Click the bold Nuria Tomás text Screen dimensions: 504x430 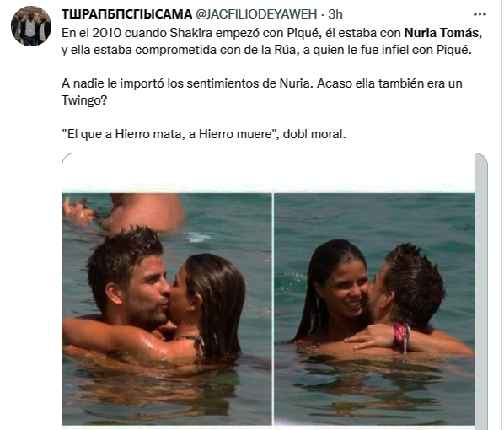442,33
